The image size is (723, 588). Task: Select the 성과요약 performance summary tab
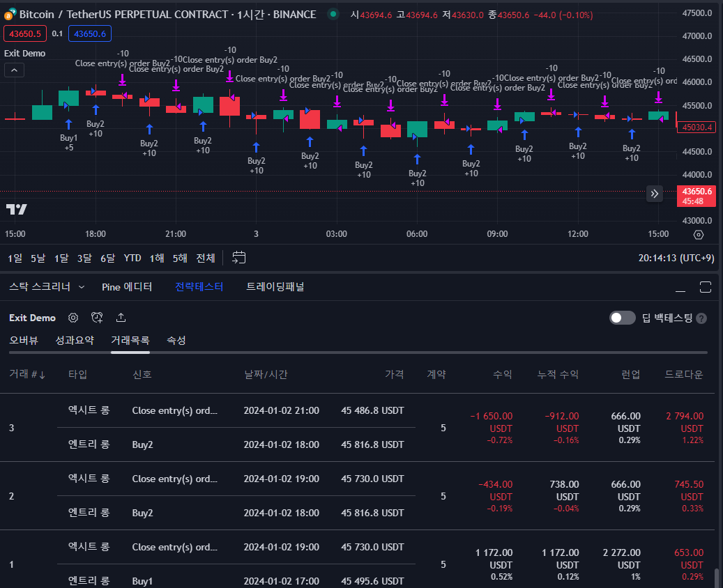pyautogui.click(x=75, y=340)
